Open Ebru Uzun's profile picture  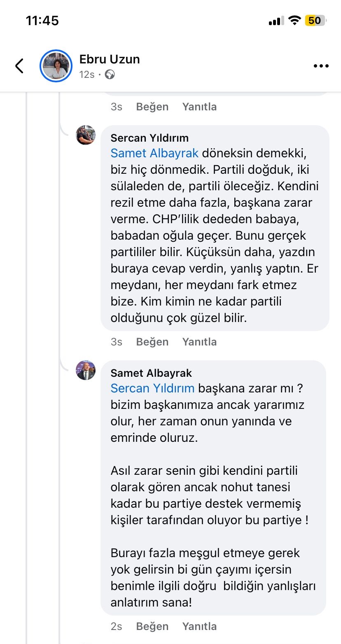coord(56,66)
